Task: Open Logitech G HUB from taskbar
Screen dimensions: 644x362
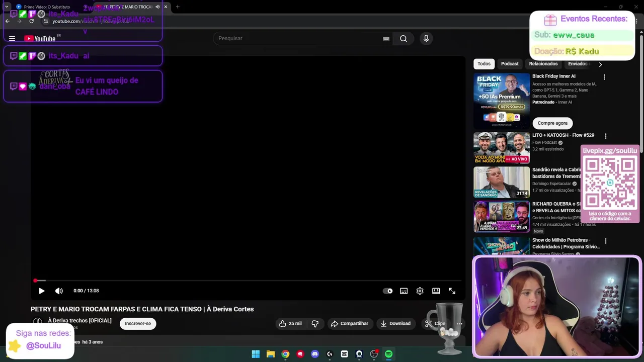Action: (330, 354)
